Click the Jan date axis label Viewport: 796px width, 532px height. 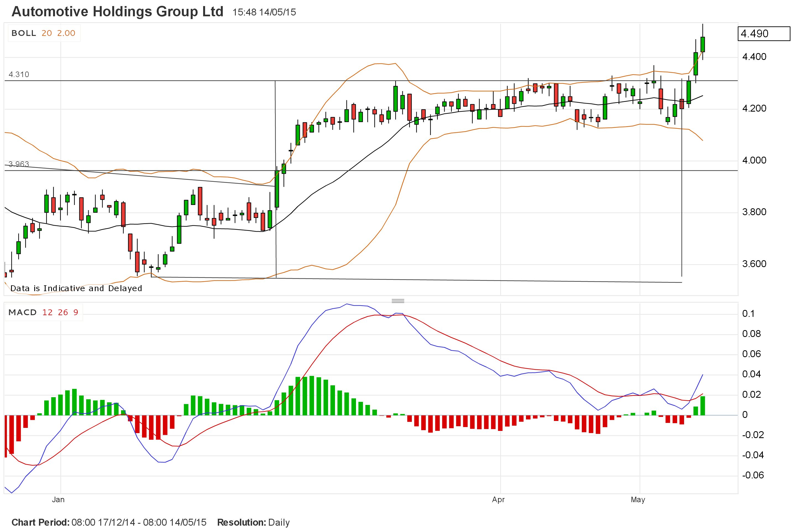click(58, 500)
